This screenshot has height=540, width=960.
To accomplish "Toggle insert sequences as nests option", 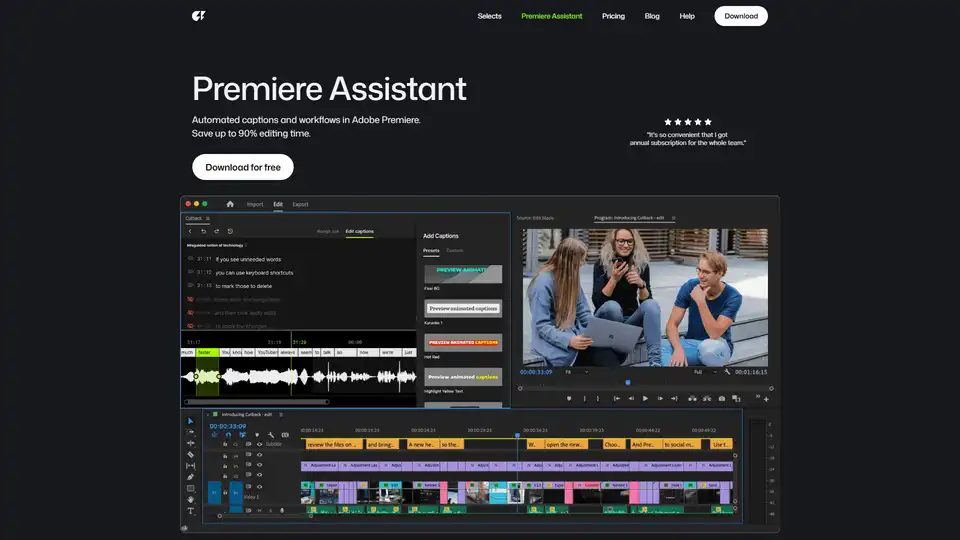I will (214, 434).
